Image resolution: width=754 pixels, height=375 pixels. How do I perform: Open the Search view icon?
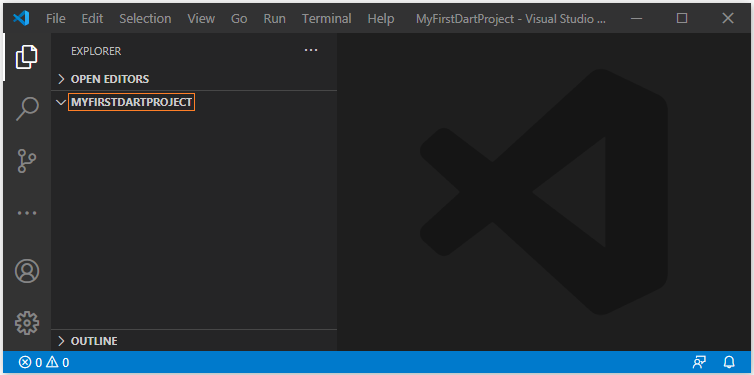click(27, 109)
